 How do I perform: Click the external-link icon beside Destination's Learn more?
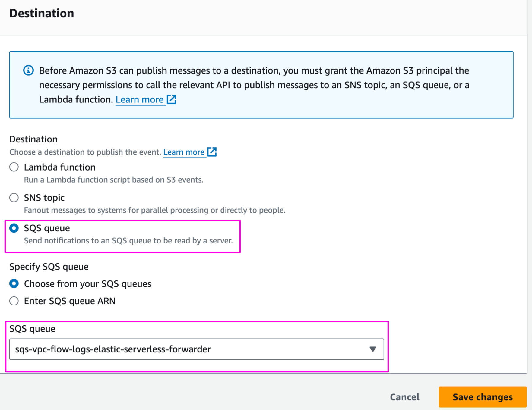click(x=212, y=152)
